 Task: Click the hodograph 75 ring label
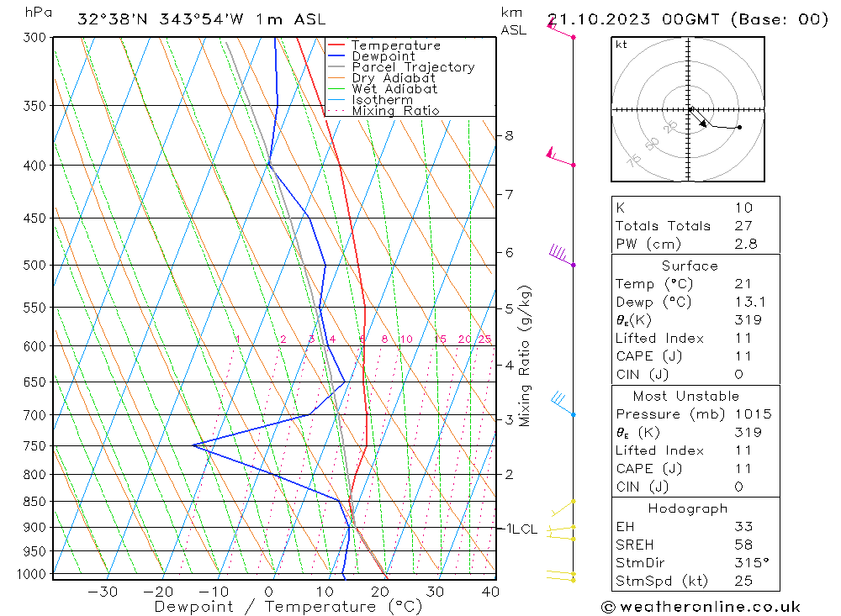(x=634, y=160)
